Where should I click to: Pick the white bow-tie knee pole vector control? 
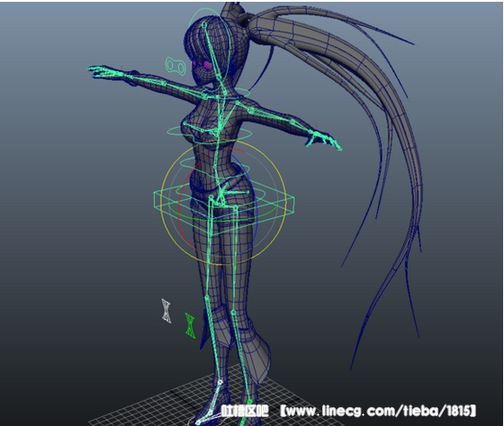click(166, 311)
